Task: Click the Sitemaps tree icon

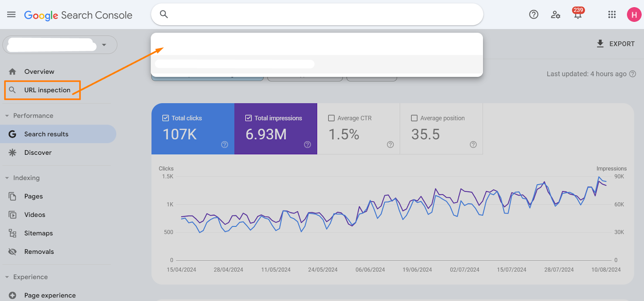Action: point(12,233)
